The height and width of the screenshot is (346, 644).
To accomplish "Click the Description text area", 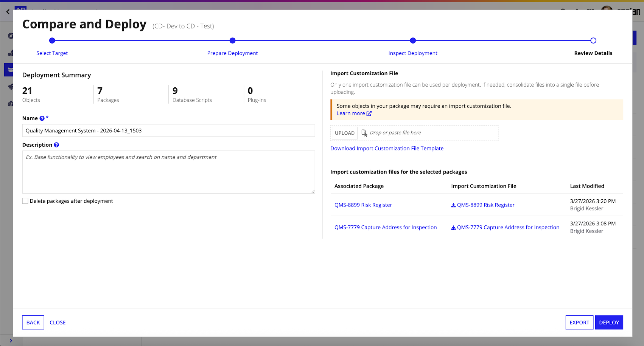I will click(x=169, y=172).
